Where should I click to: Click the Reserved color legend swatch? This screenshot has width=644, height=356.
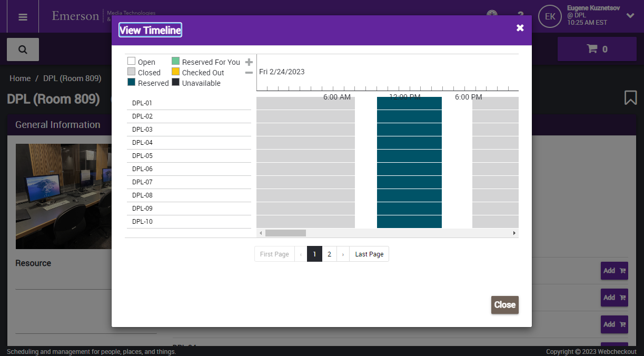(132, 83)
